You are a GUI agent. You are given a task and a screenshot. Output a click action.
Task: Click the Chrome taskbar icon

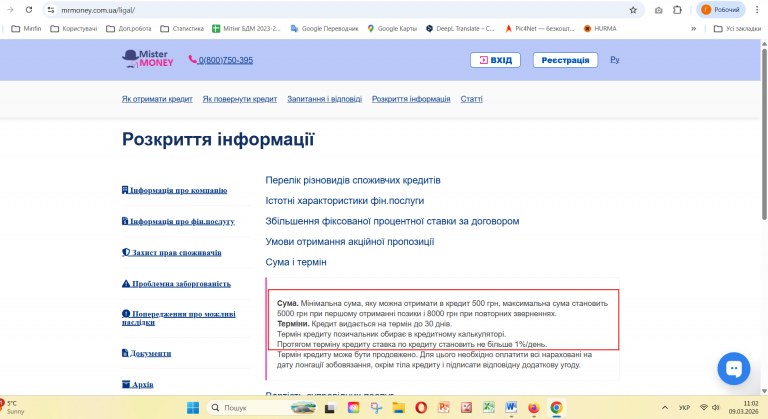coord(556,408)
